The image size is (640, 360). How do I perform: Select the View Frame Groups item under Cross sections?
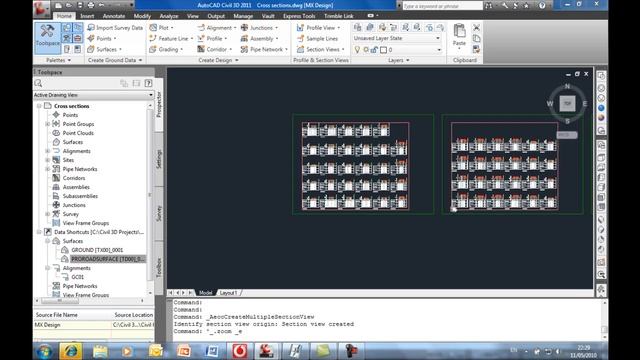86,223
